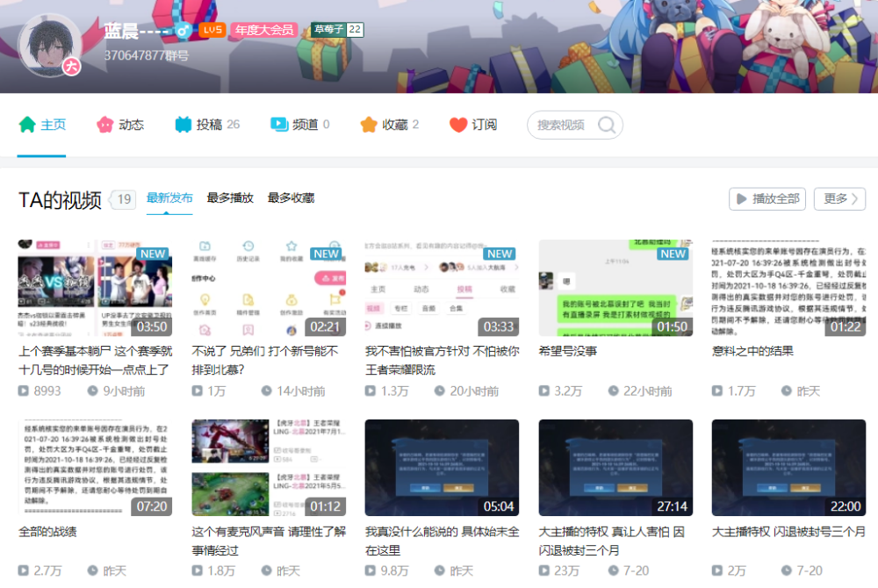Open the 03:33 video thumbnail
The image size is (878, 588).
tap(442, 288)
